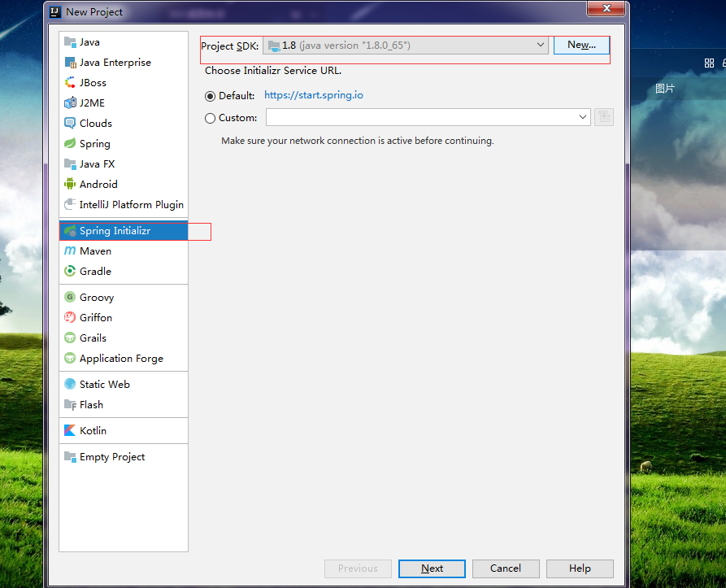Click the Clouds text label
The height and width of the screenshot is (588, 726).
96,123
